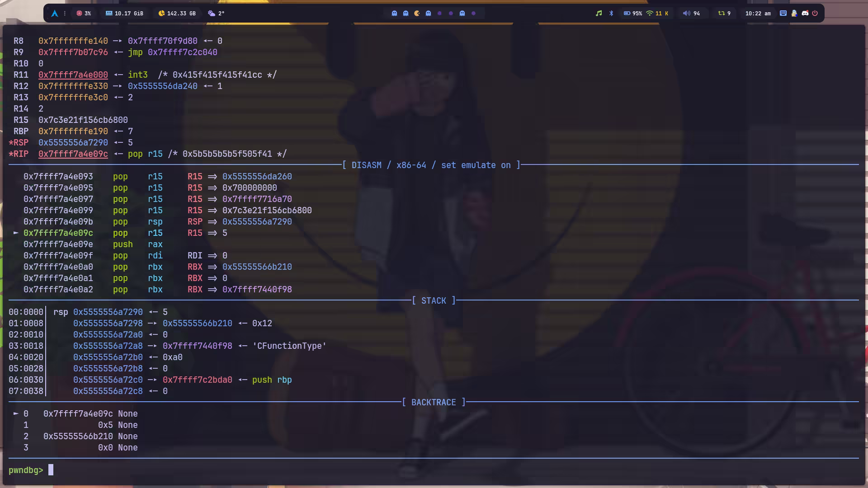This screenshot has height=488, width=868.
Task: Click the pending updates counter 9
Action: tap(724, 14)
